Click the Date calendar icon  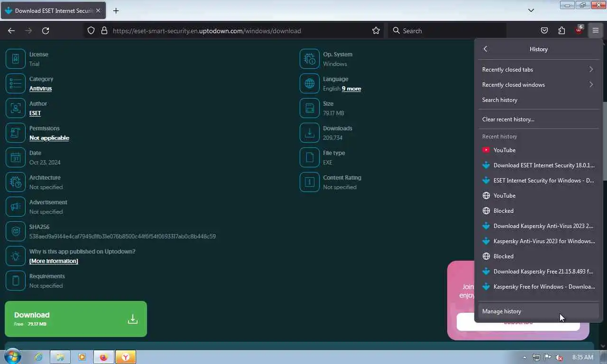coord(16,157)
